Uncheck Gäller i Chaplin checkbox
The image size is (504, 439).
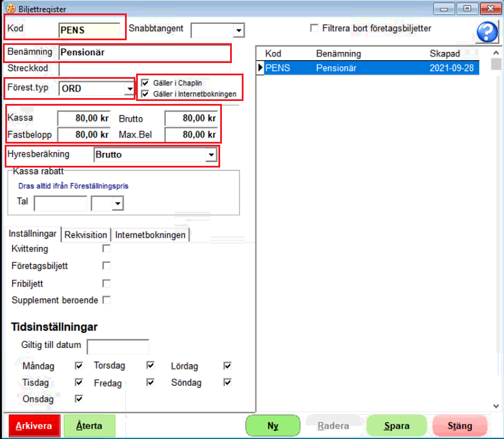[145, 83]
